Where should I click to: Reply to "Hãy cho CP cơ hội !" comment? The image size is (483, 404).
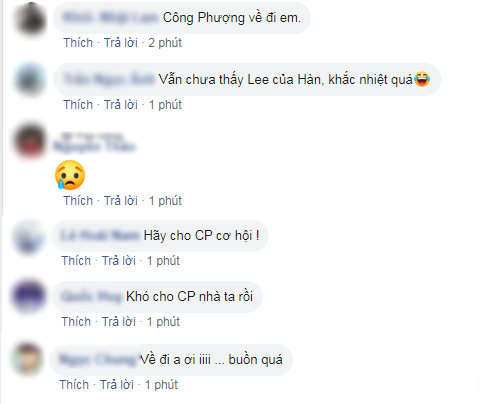[x=119, y=261]
